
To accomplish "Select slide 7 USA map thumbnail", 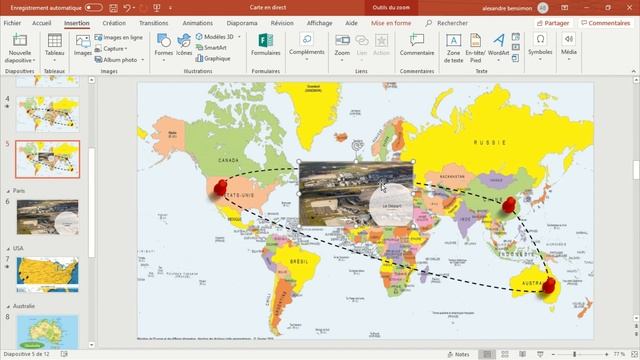I will click(x=47, y=275).
